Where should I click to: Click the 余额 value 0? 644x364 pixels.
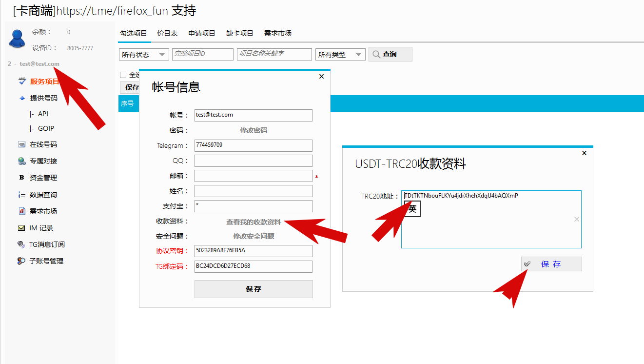click(x=69, y=32)
